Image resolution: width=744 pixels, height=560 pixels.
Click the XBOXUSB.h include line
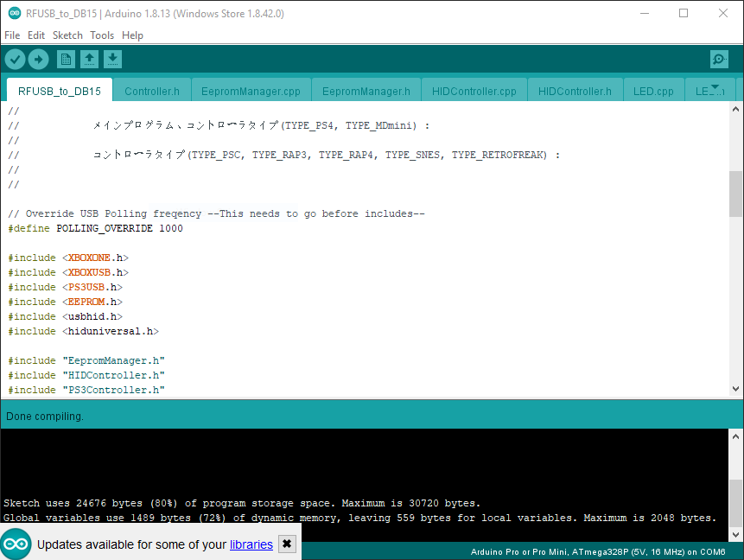68,272
